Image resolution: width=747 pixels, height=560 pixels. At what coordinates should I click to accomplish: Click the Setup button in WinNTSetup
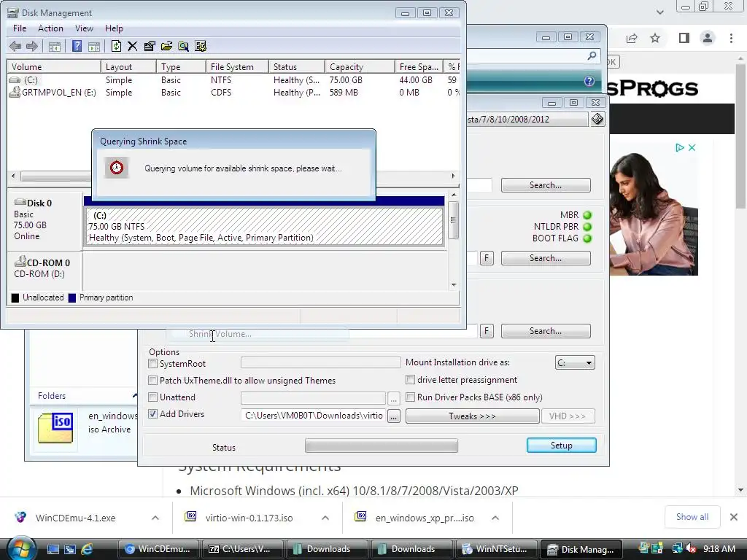click(561, 446)
